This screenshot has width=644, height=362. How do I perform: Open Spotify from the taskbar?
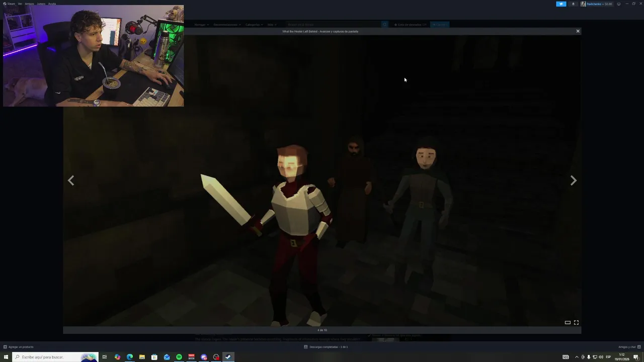tap(179, 357)
